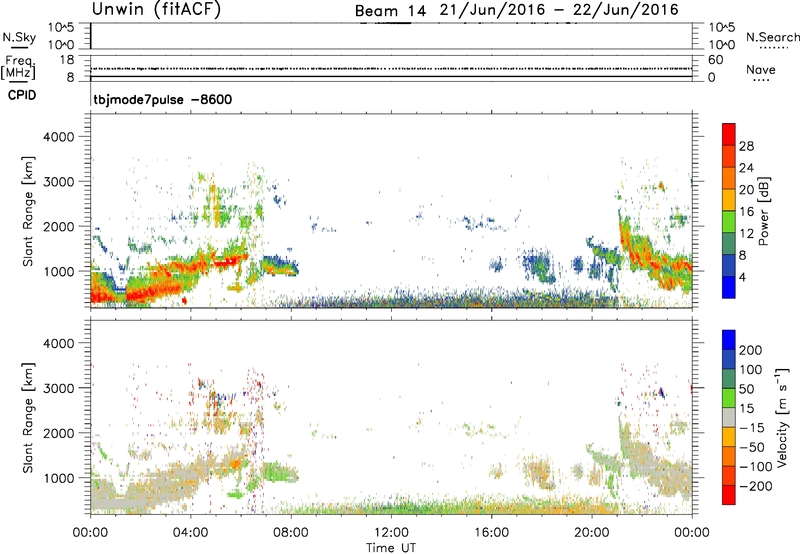Click the "Nave" legend label

[761, 70]
